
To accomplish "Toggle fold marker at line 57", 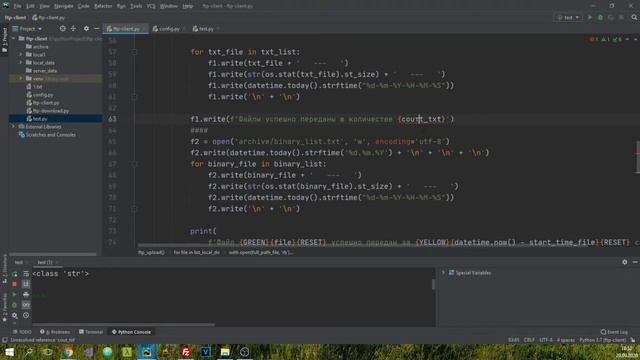I will [x=134, y=52].
